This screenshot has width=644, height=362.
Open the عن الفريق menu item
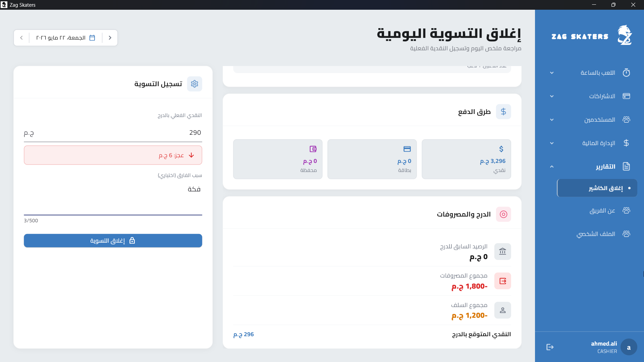click(597, 210)
